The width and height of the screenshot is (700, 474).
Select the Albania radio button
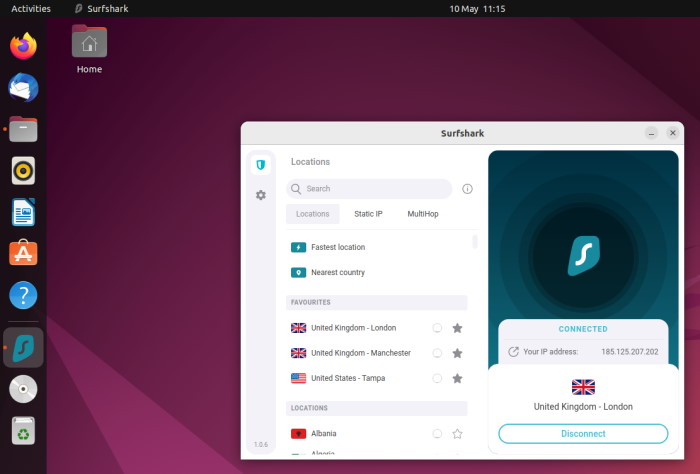(437, 433)
